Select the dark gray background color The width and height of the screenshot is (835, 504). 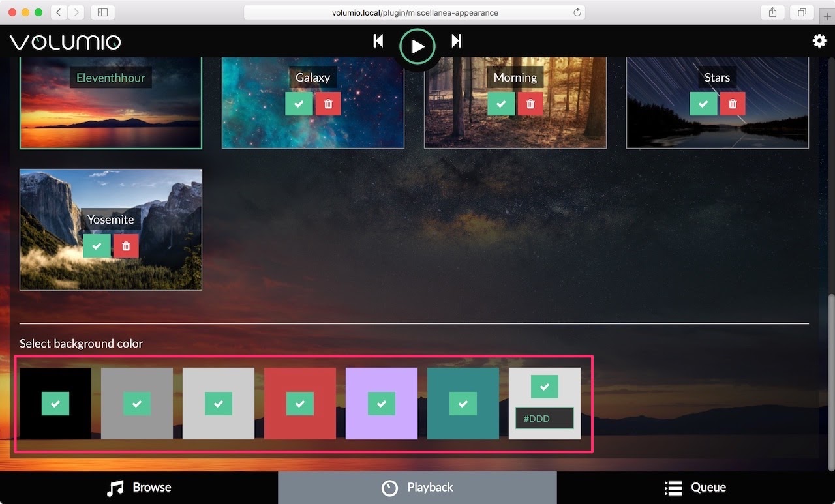click(137, 404)
